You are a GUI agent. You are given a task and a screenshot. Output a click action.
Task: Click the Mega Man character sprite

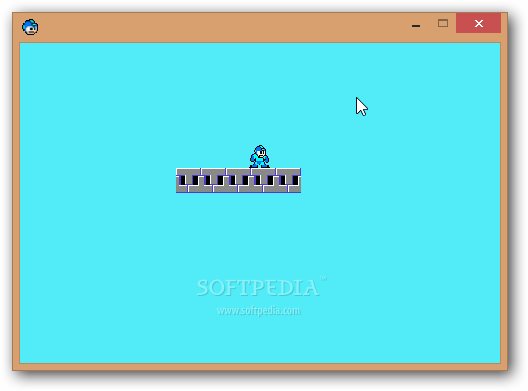coord(260,157)
